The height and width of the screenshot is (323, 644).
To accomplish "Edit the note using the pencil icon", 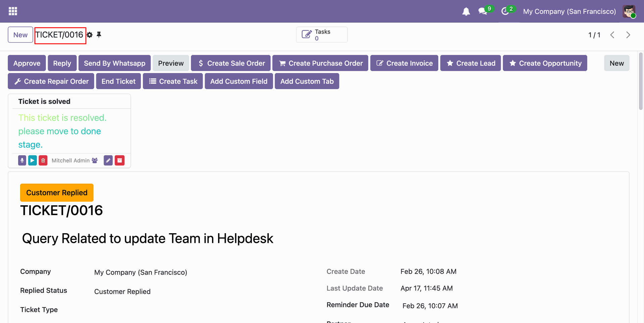I will [x=108, y=160].
